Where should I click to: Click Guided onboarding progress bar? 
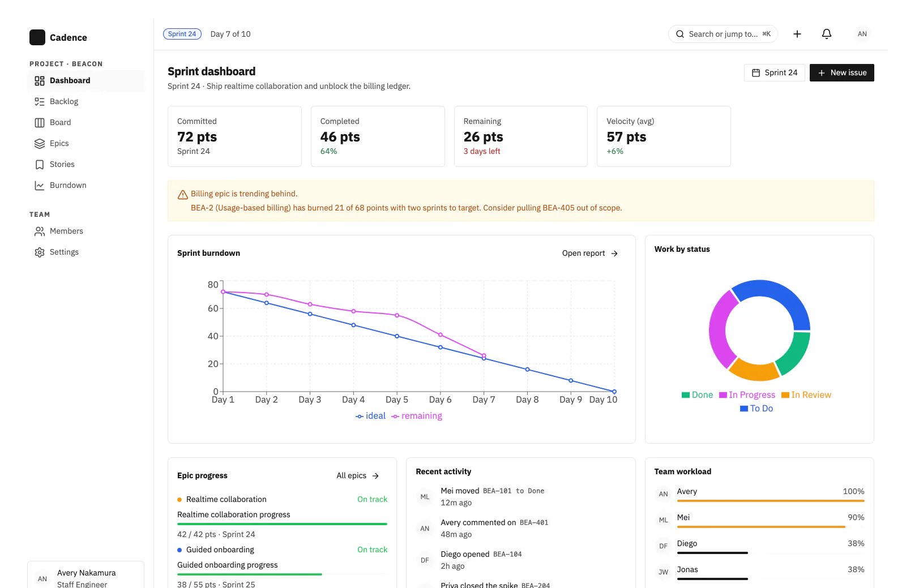[x=282, y=574]
